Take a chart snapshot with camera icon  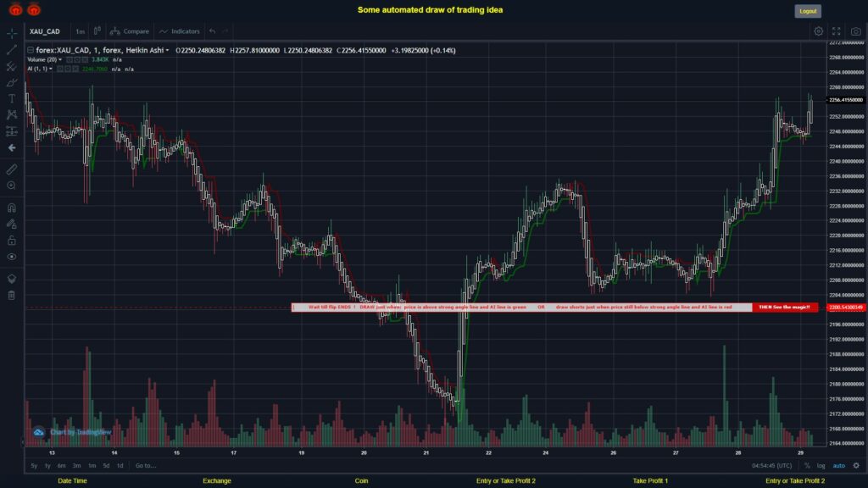(x=856, y=31)
